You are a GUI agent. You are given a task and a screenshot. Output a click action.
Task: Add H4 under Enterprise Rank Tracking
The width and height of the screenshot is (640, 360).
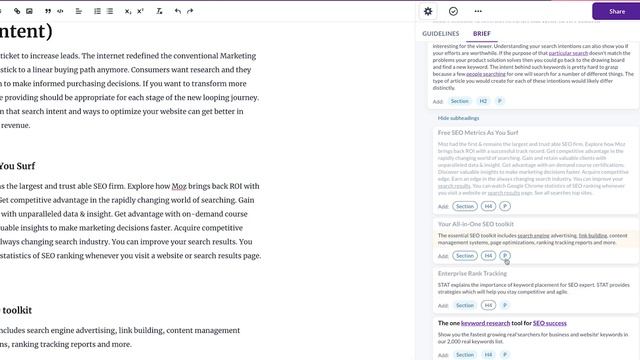pos(488,305)
